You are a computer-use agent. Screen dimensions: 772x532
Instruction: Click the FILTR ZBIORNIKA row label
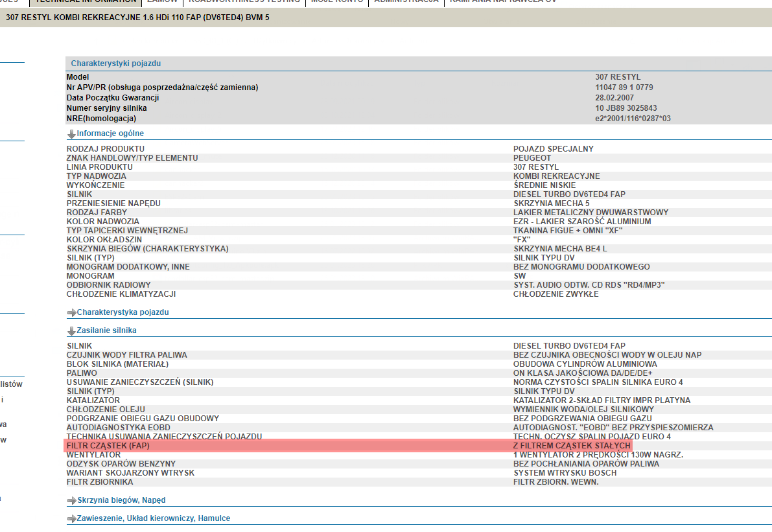[99, 482]
